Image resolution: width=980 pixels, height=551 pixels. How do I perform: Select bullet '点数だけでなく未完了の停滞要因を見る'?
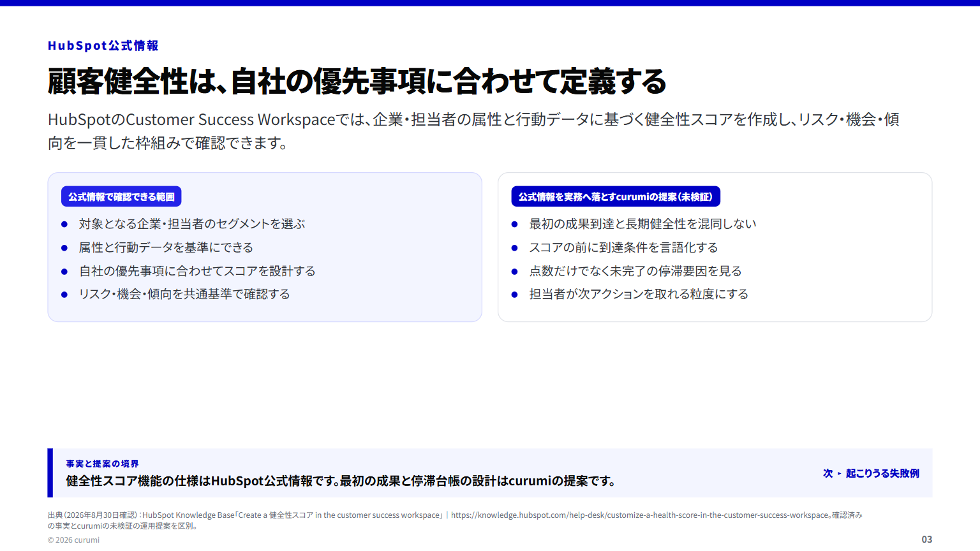[x=635, y=271]
